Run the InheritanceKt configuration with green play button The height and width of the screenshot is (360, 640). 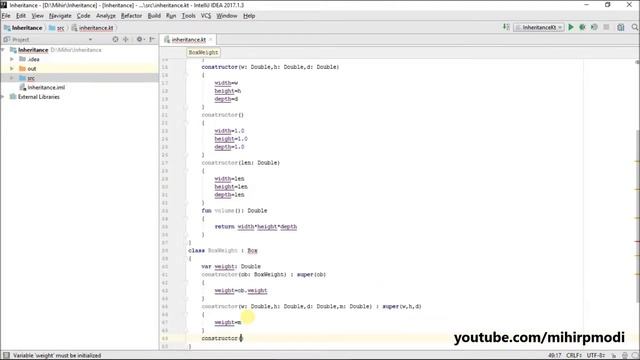571,27
